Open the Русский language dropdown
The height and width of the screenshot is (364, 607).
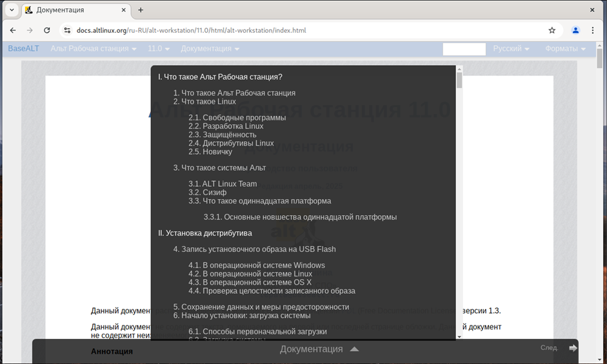coord(511,49)
